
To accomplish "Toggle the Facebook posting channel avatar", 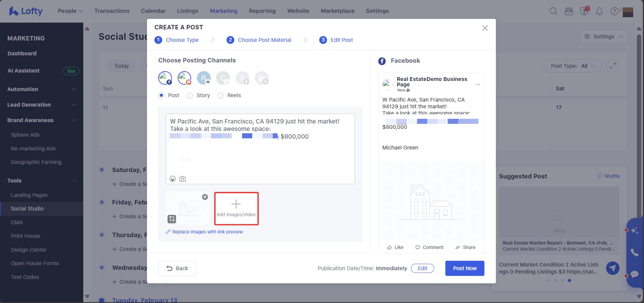I will pyautogui.click(x=165, y=78).
